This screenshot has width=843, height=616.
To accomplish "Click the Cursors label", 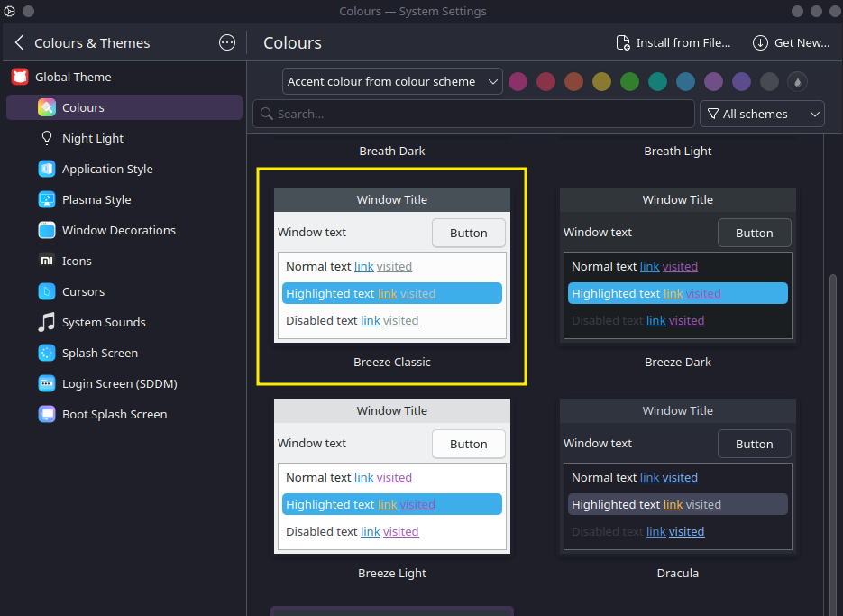I will (x=83, y=291).
